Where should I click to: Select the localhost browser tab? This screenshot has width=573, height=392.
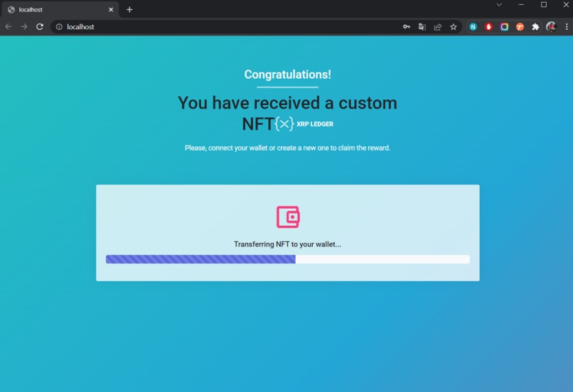[60, 10]
